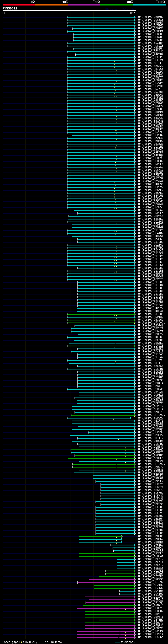Click the orange segment of the identity legend

[x=51, y=5]
